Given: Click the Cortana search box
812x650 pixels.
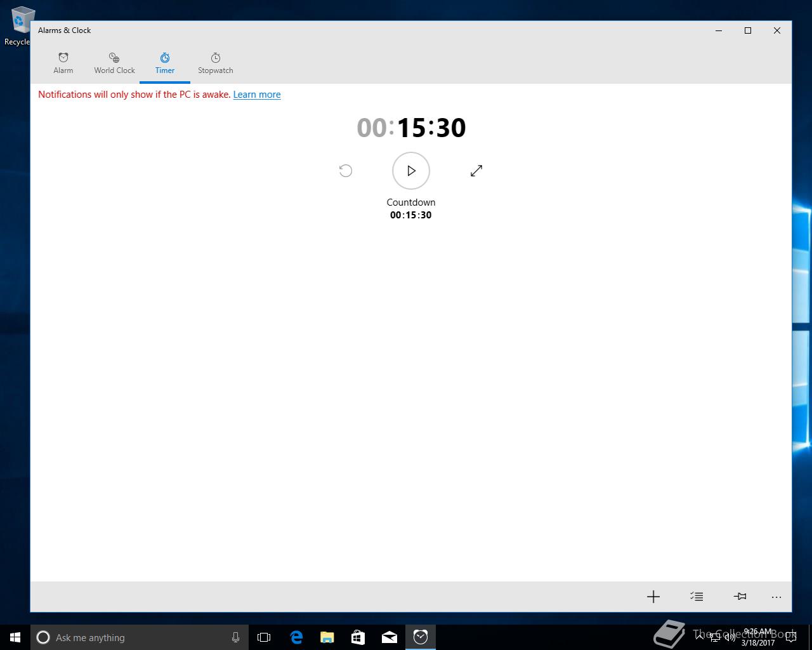Looking at the screenshot, I should point(140,637).
